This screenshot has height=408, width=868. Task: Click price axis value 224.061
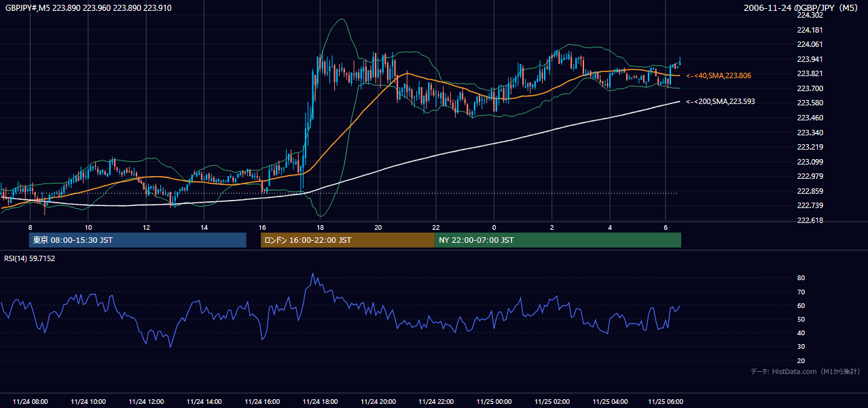810,44
